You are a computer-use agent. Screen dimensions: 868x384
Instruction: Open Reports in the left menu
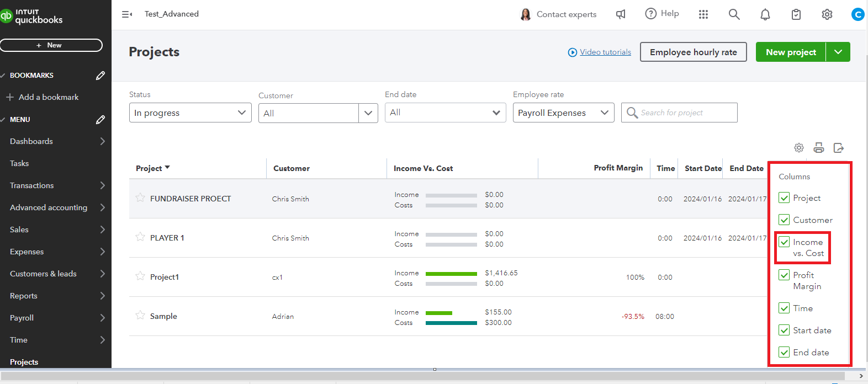[24, 296]
